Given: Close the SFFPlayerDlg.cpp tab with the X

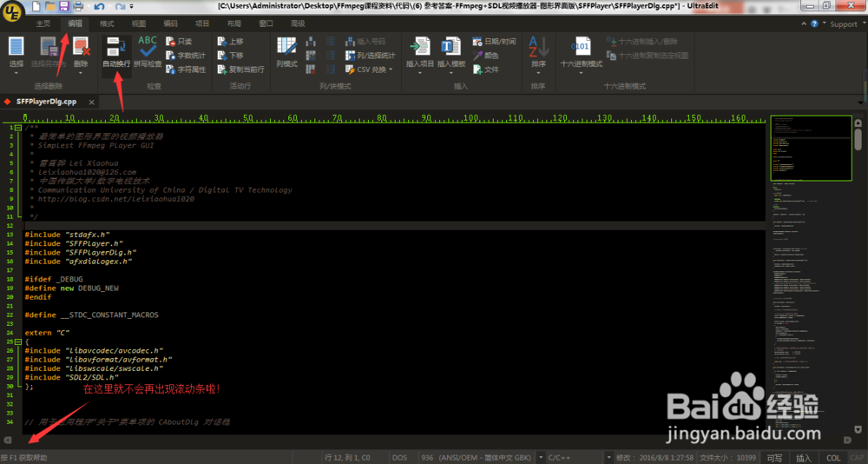Looking at the screenshot, I should click(91, 102).
